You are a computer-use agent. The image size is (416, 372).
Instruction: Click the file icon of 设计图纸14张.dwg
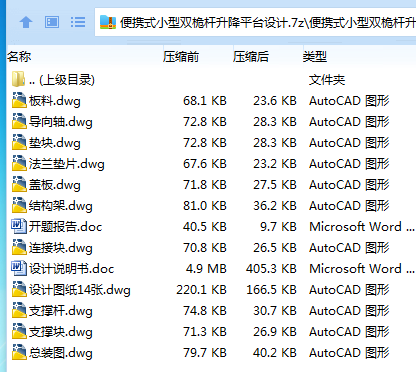pyautogui.click(x=19, y=289)
